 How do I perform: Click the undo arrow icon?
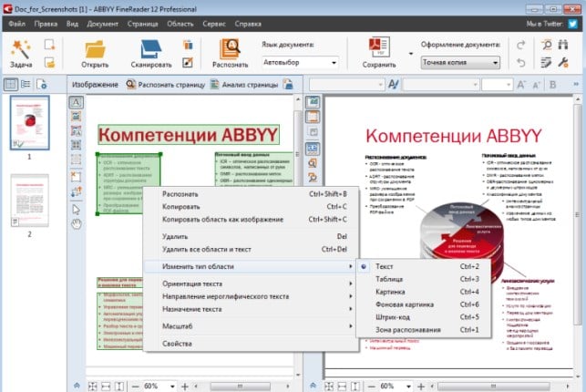pyautogui.click(x=521, y=62)
